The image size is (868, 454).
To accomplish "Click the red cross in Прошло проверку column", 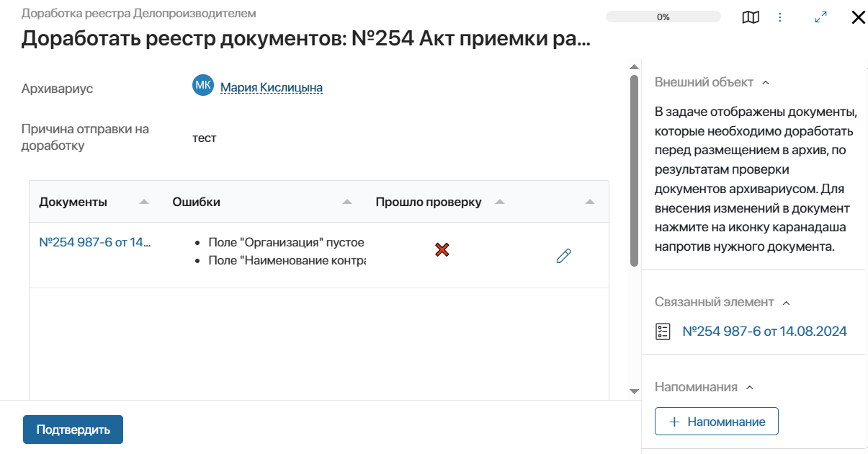I will (x=442, y=250).
